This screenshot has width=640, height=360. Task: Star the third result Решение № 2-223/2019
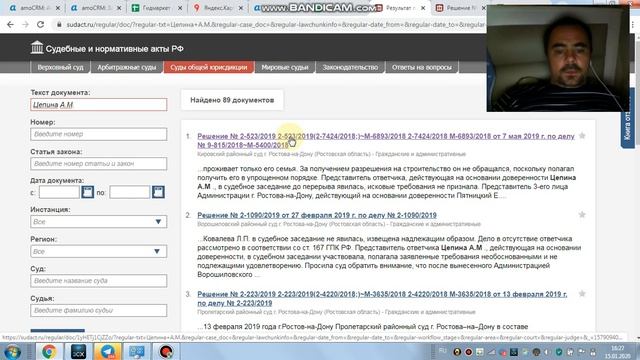[x=582, y=294]
